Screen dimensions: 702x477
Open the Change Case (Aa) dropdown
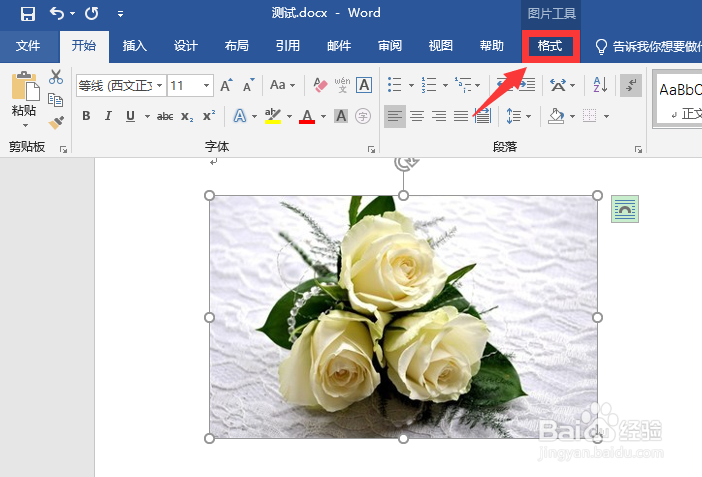coord(283,85)
